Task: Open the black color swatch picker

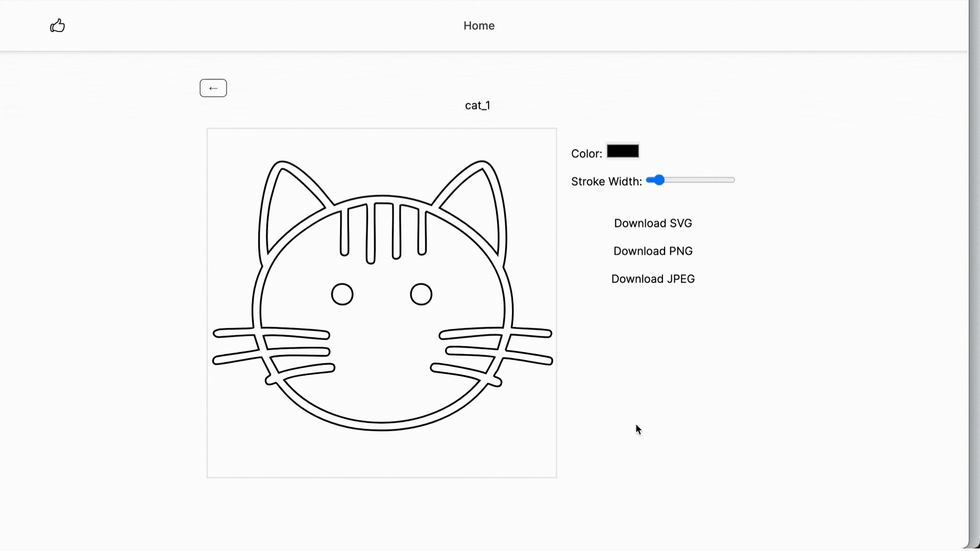Action: click(623, 152)
